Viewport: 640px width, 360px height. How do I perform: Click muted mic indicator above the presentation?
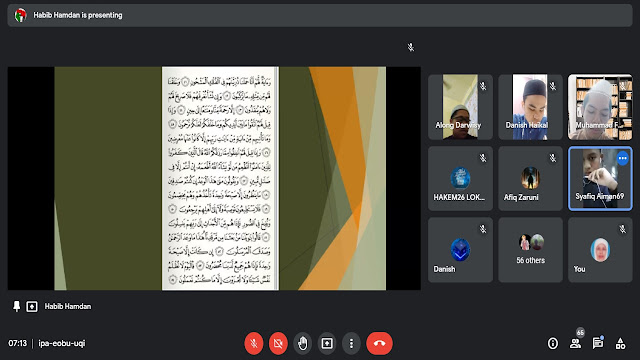(x=411, y=47)
